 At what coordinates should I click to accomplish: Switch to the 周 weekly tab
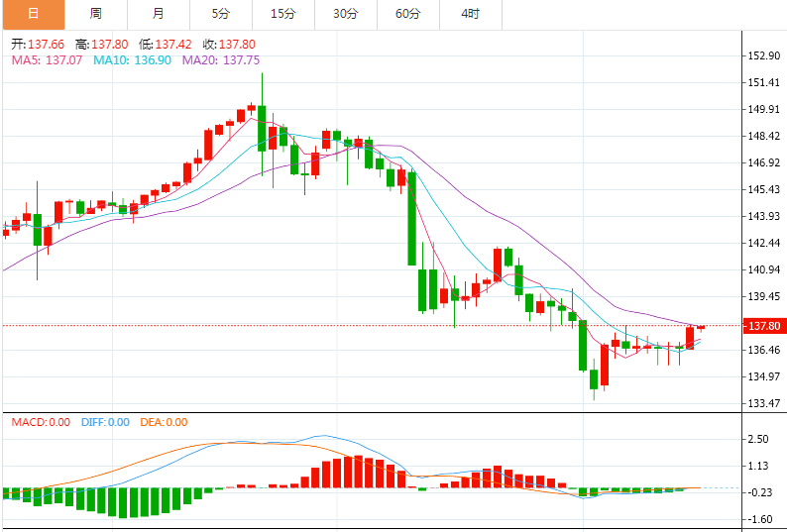(x=96, y=14)
